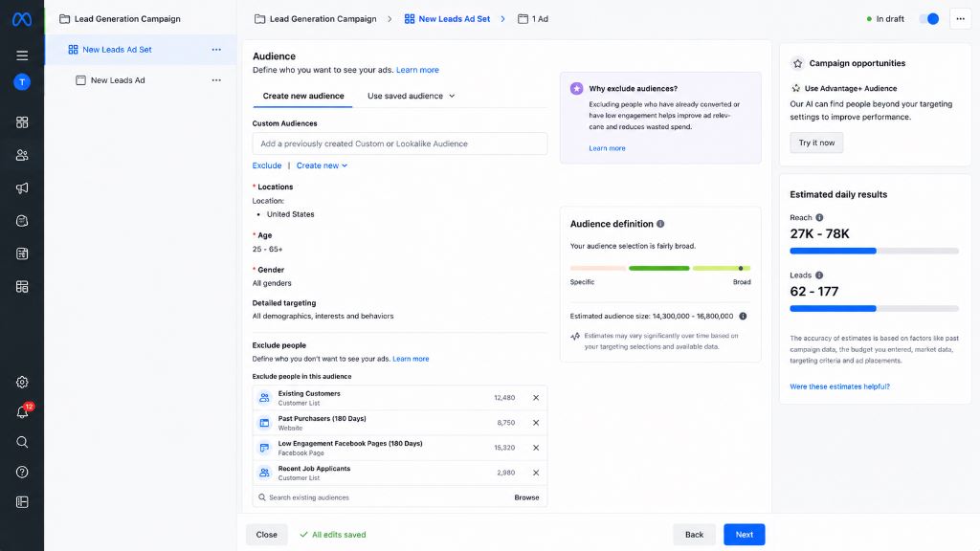The height and width of the screenshot is (551, 980).
Task: Show info about Reach estimate
Action: (819, 217)
